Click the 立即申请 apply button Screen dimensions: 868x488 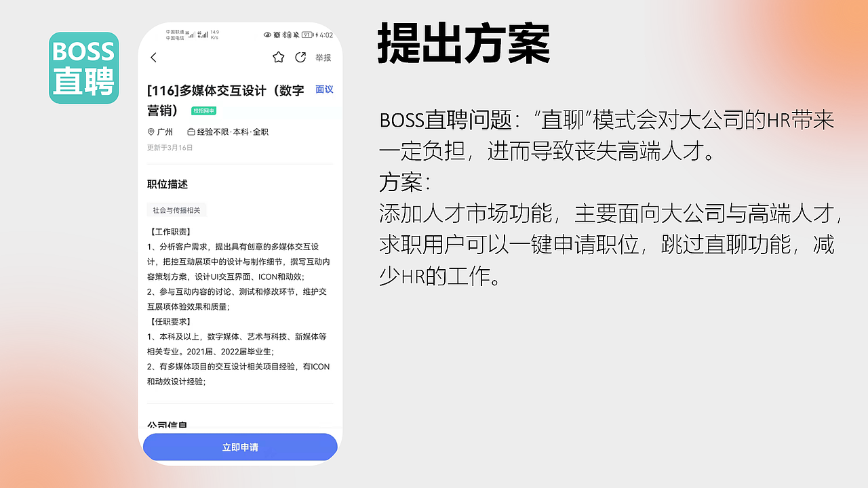pyautogui.click(x=240, y=447)
